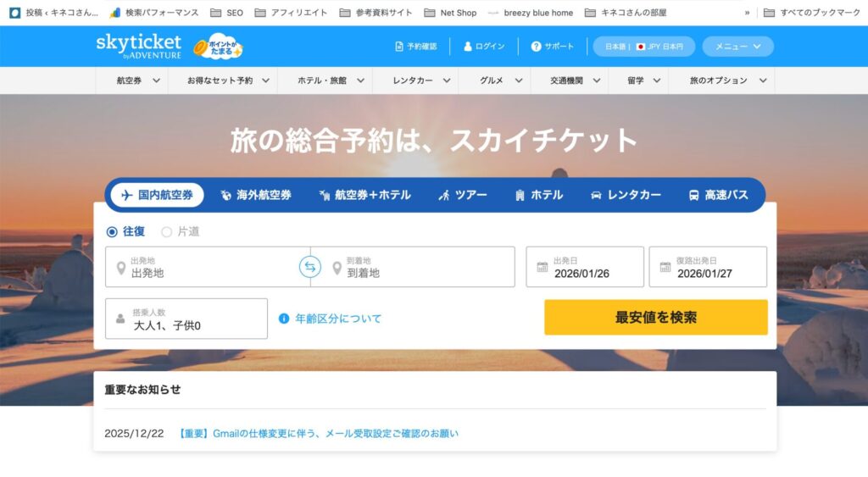Expand the ホテル・旅館 navigation dropdown
Image resolution: width=868 pixels, height=477 pixels.
point(331,80)
